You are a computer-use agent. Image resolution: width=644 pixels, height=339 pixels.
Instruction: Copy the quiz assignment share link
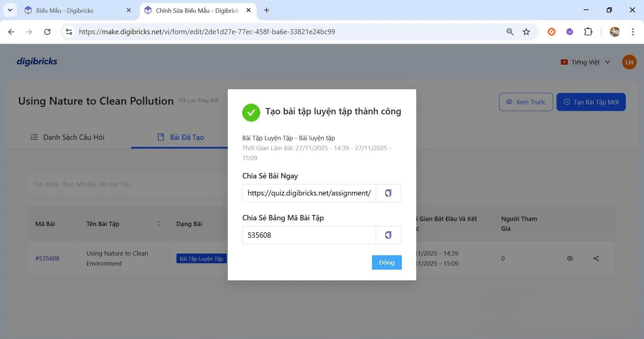pos(388,193)
